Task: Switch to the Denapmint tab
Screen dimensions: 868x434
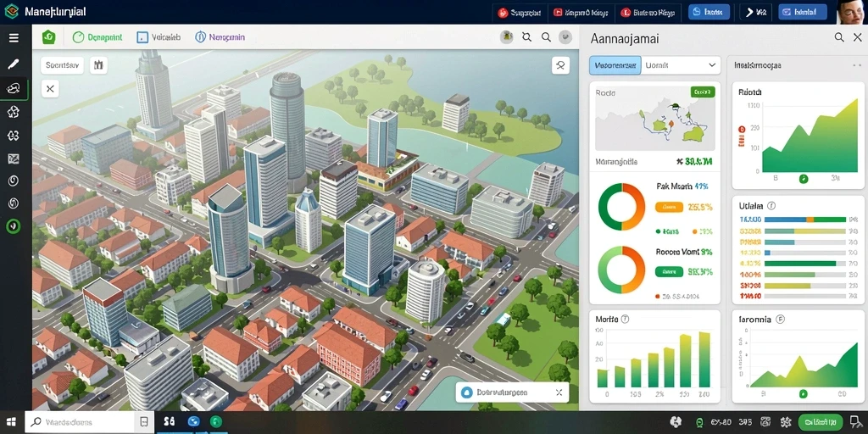Action: pos(98,37)
